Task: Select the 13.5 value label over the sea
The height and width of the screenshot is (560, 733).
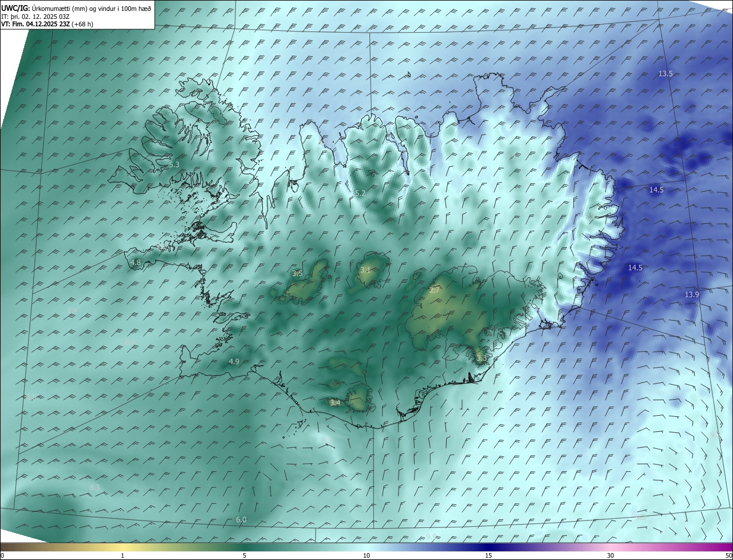Action: (x=665, y=74)
